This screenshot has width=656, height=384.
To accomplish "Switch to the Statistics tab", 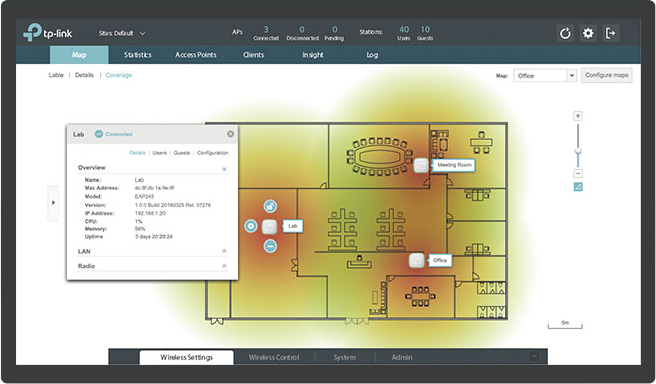I will coord(138,55).
